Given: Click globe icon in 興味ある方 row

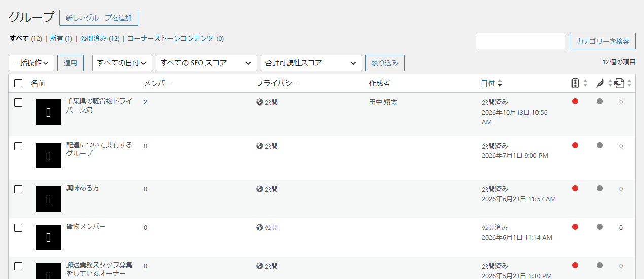Looking at the screenshot, I should tap(260, 189).
